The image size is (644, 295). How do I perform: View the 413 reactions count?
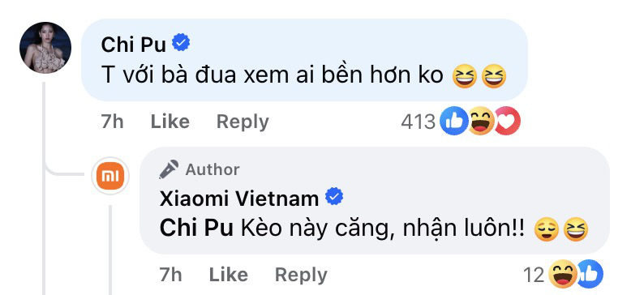point(418,122)
